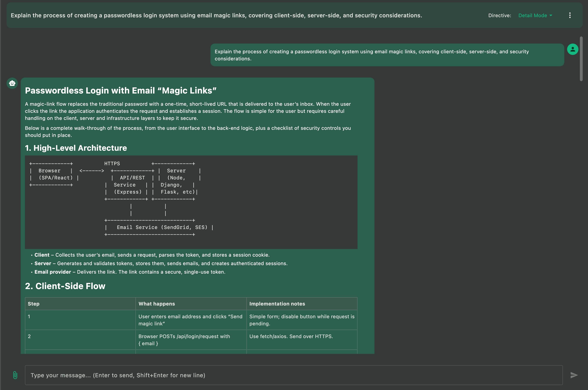Image resolution: width=588 pixels, height=390 pixels.
Task: Open the three-dot more options menu
Action: [x=570, y=15]
